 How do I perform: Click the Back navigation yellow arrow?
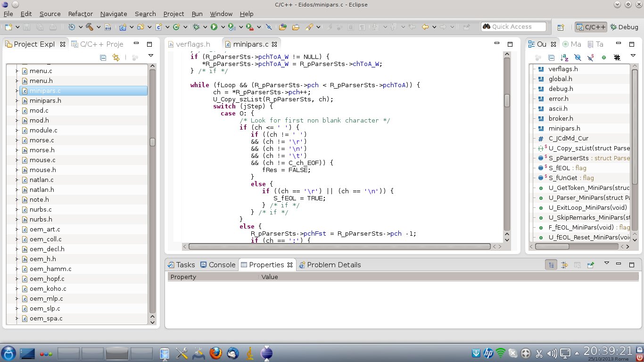point(425,27)
